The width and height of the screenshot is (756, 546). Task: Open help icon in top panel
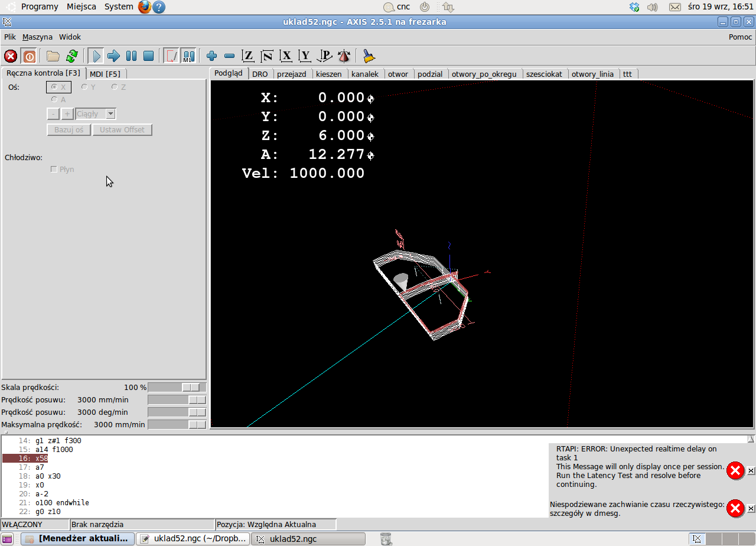(x=159, y=7)
